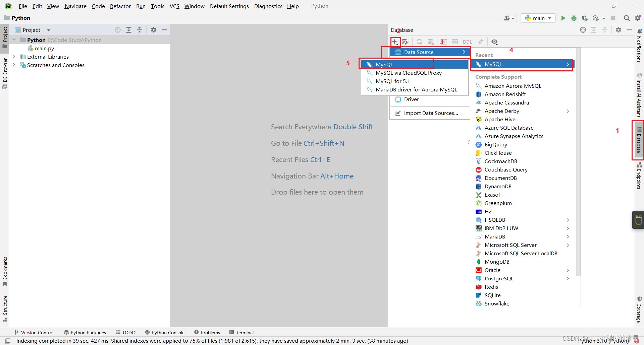644x345 pixels.
Task: Open Notifications sidebar tab
Action: click(x=639, y=46)
